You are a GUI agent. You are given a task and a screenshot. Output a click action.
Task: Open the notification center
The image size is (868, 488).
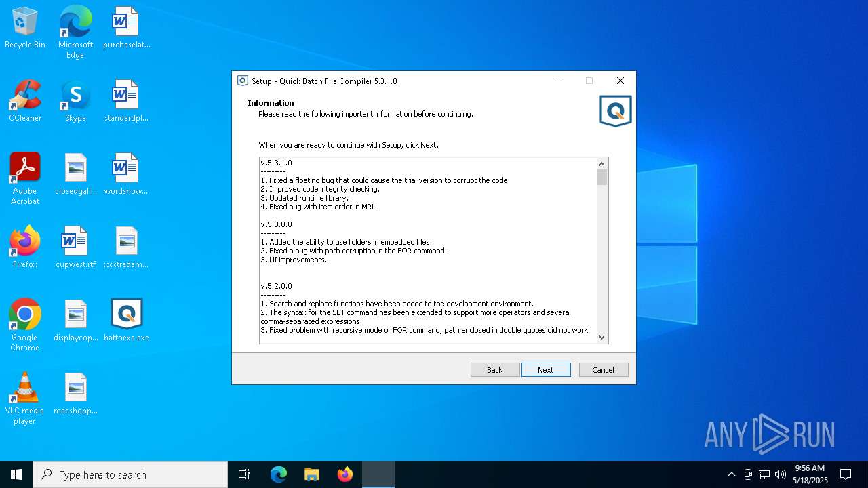point(846,474)
